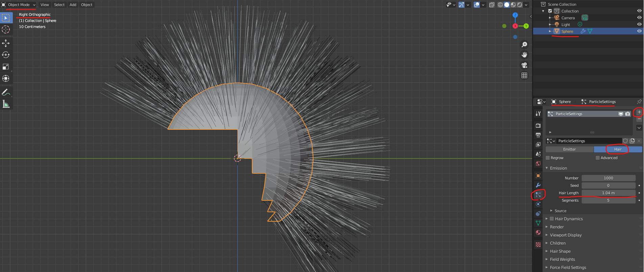Switch to Solid viewport shading
The height and width of the screenshot is (272, 644).
click(x=507, y=5)
